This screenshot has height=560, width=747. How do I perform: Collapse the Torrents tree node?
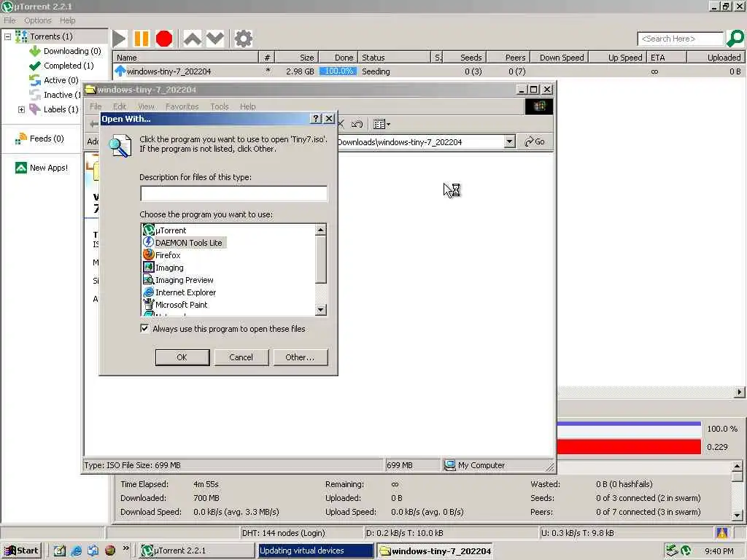[7, 36]
